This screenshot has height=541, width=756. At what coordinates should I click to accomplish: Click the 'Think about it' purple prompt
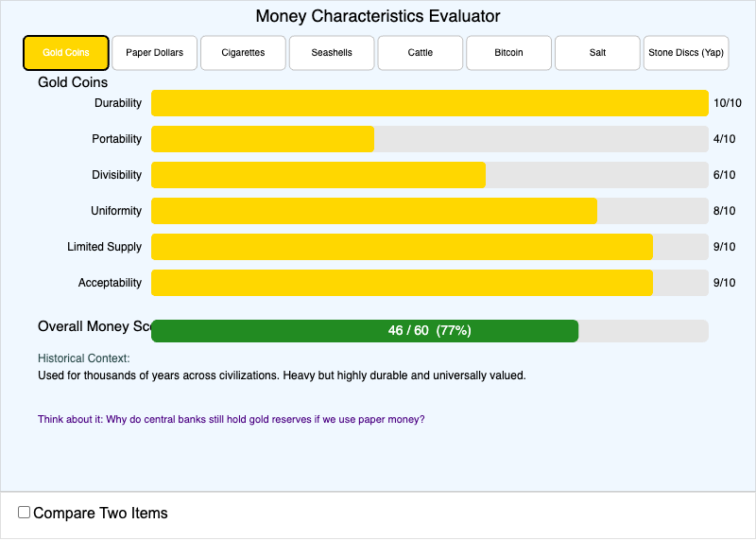coord(232,419)
